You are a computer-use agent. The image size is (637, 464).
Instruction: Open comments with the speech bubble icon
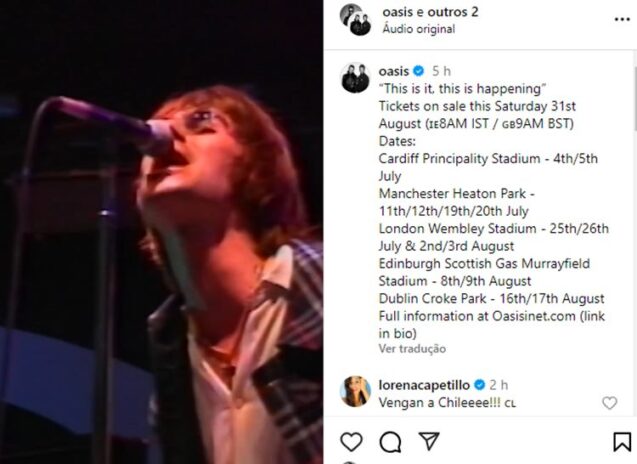(x=391, y=441)
